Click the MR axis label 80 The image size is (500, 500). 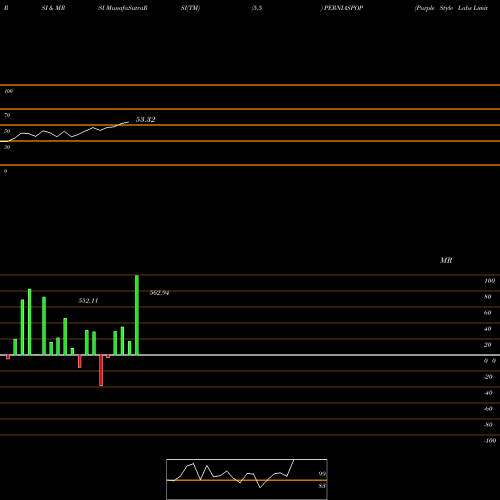pyautogui.click(x=488, y=297)
